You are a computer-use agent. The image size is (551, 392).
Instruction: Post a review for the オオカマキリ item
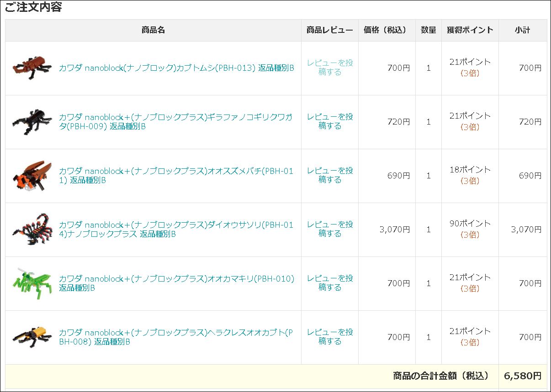(330, 283)
